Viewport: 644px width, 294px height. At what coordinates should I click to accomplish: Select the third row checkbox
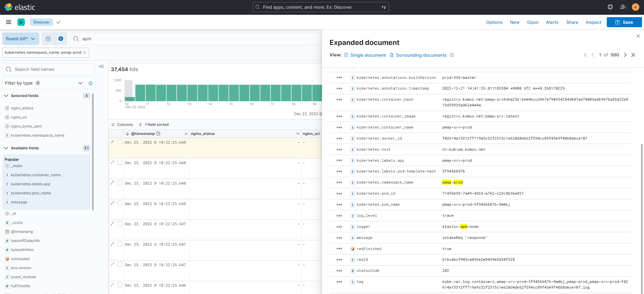[x=120, y=183]
